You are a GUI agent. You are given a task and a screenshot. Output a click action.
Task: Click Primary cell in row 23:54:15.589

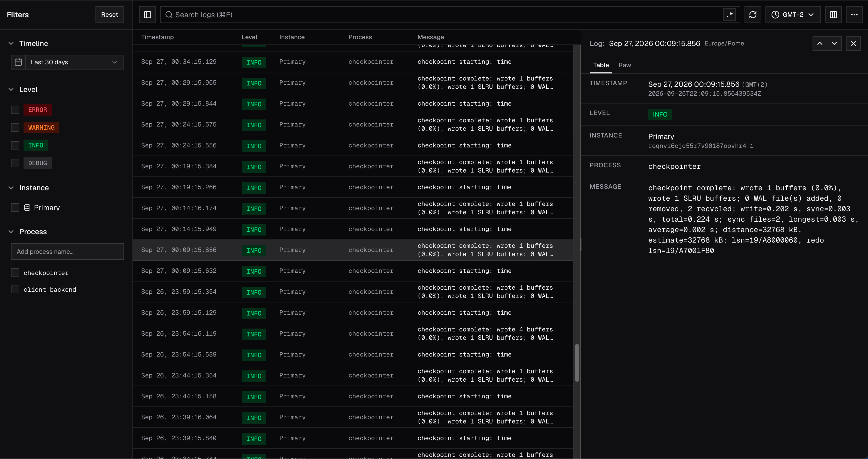292,355
